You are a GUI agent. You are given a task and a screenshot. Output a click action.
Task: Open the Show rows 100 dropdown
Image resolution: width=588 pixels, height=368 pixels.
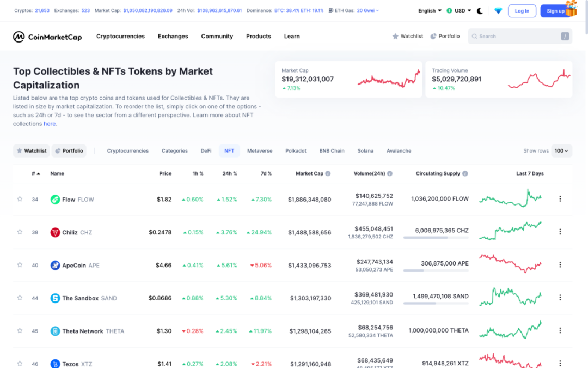561,151
